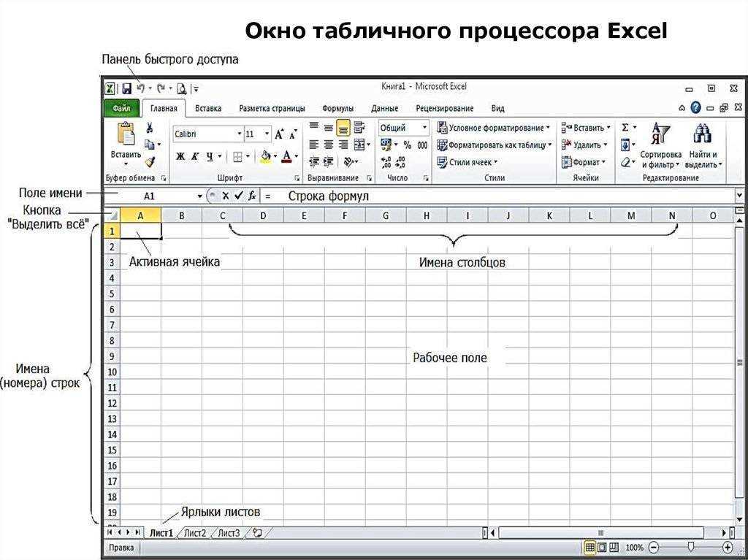Insert a new worksheet via tab icon
This screenshot has width=748, height=560.
pos(258,533)
